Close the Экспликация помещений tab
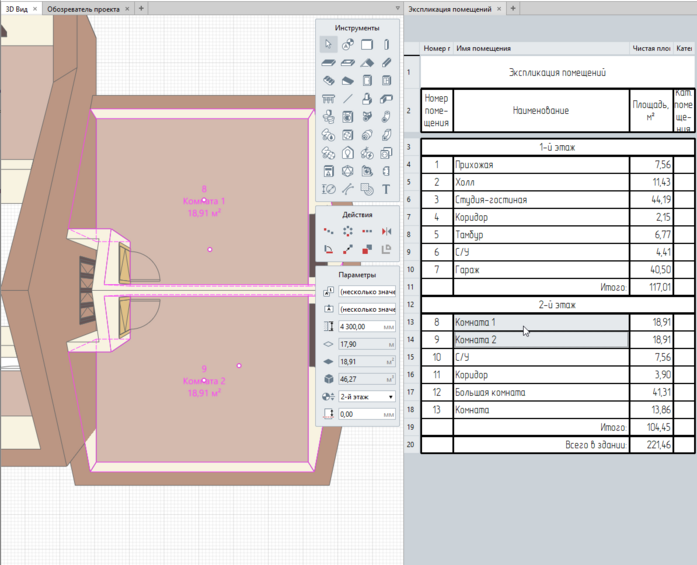Viewport: 697px width, 565px height. click(x=500, y=8)
